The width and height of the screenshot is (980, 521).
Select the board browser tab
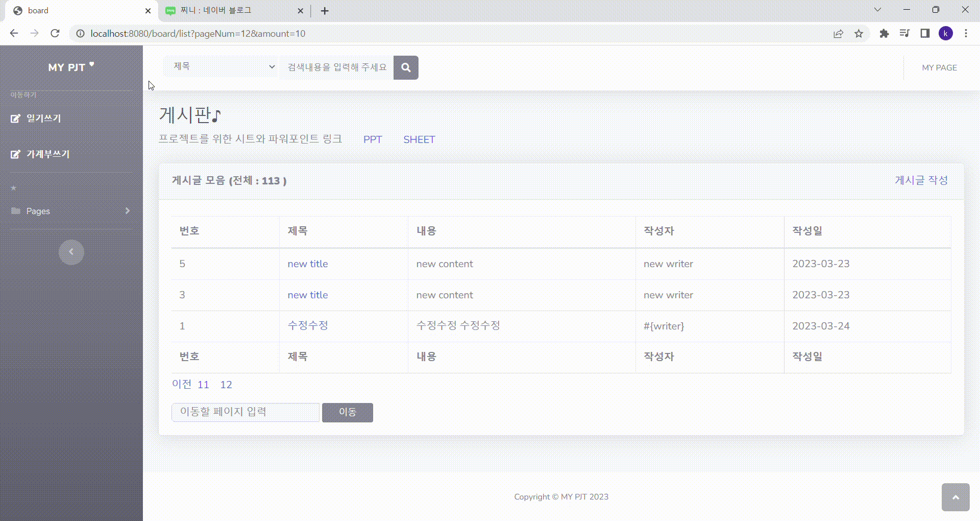click(82, 11)
